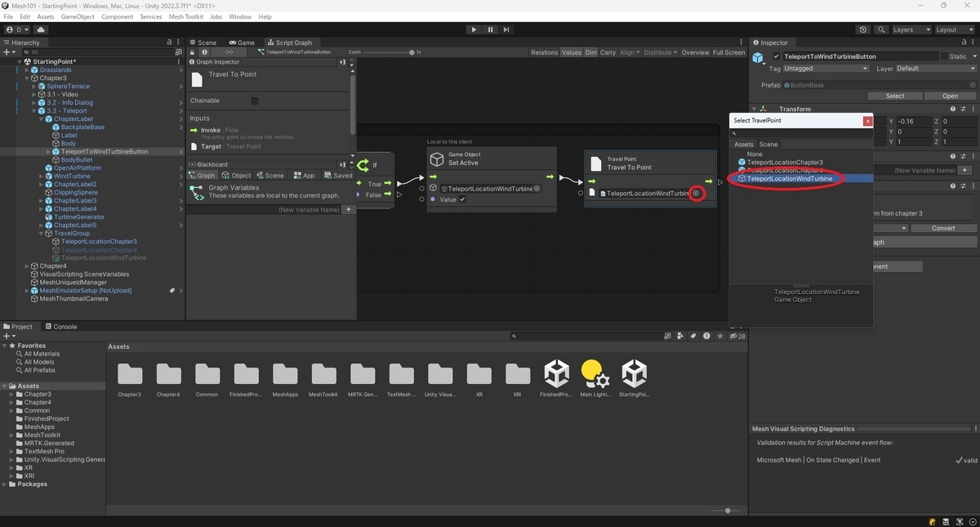The width and height of the screenshot is (980, 527).
Task: Click the object picker circle on Travel To Point node
Action: [x=696, y=194]
